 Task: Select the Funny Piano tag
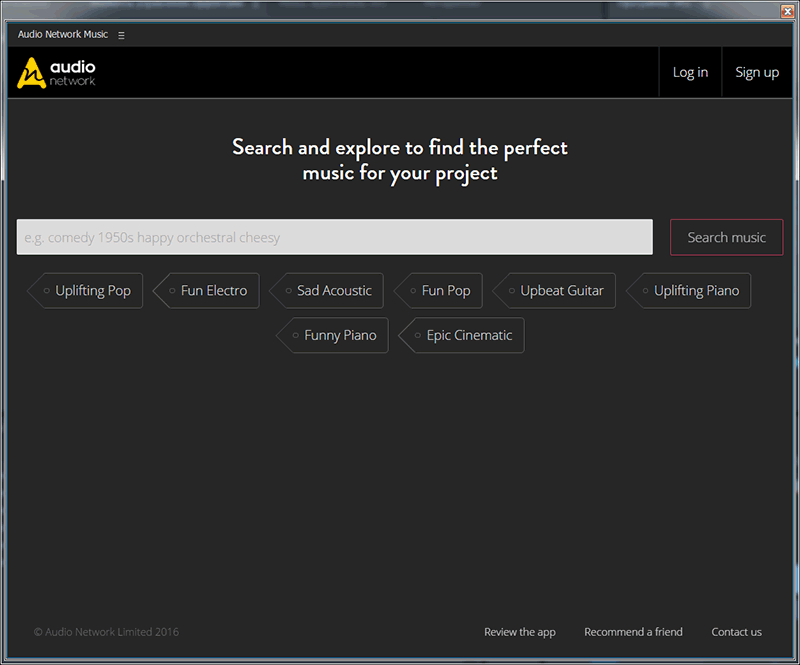click(x=333, y=335)
